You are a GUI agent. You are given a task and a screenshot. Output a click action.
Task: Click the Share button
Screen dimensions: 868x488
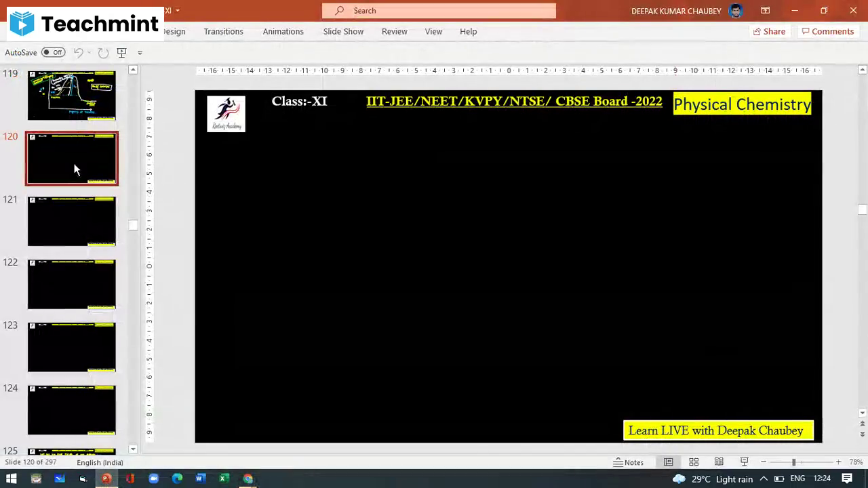(x=770, y=31)
